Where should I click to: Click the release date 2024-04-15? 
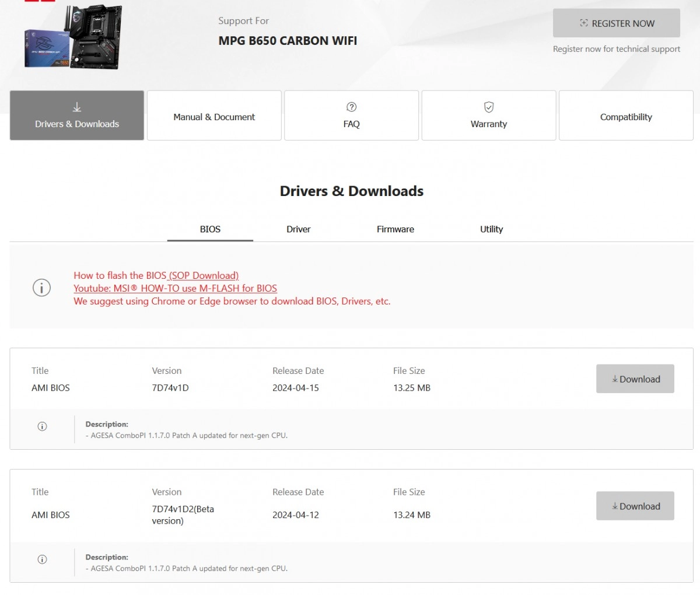pyautogui.click(x=296, y=388)
